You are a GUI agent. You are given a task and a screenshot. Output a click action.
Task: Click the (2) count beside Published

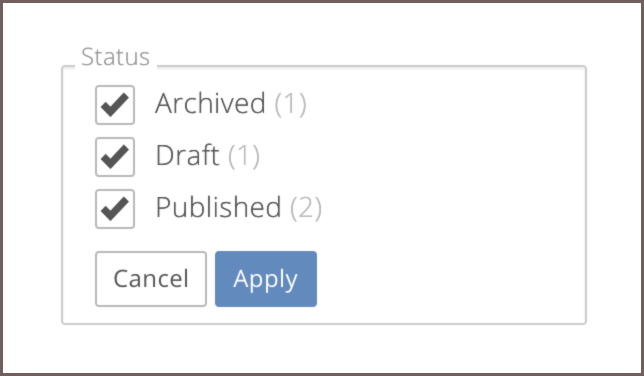click(306, 208)
